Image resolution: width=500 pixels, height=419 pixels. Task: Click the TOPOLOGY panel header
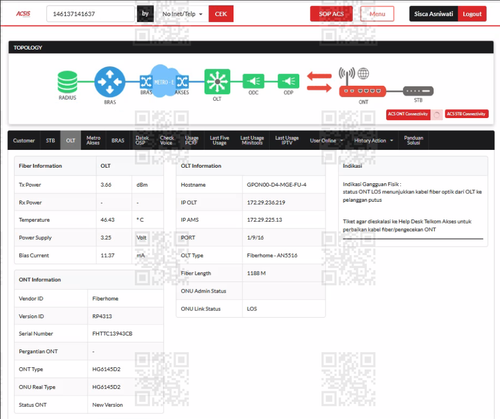coord(251,47)
